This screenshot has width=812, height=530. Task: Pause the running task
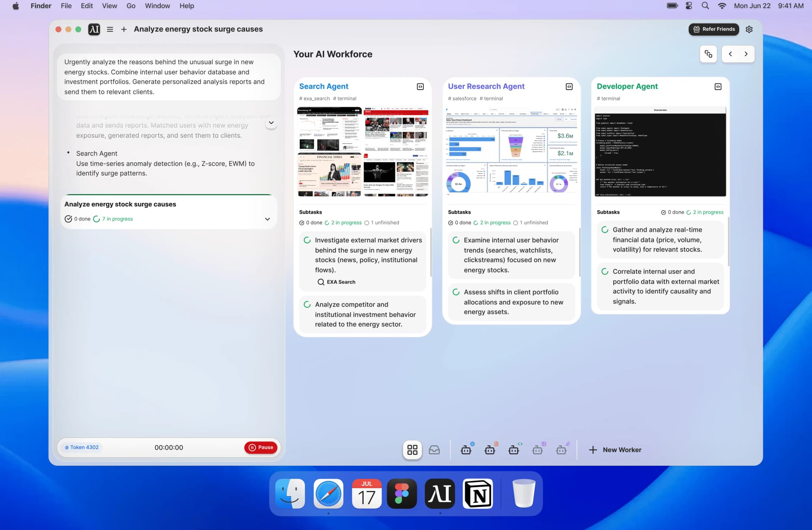pyautogui.click(x=261, y=448)
